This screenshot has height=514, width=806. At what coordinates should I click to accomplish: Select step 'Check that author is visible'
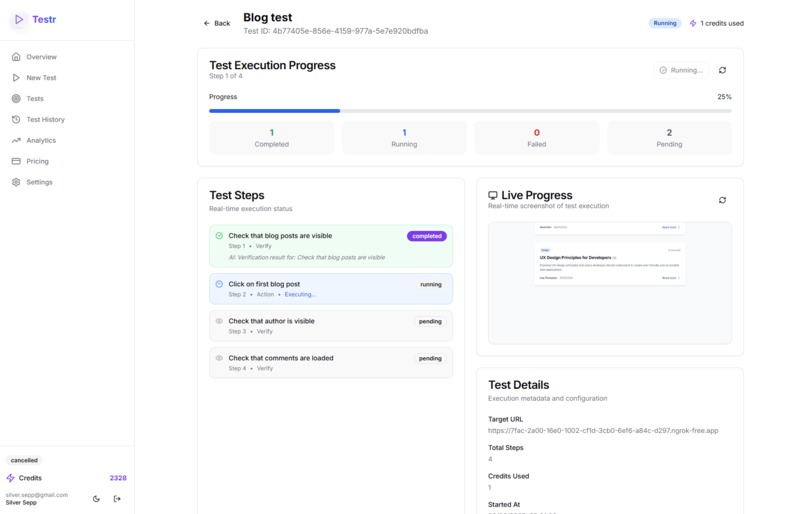(331, 326)
